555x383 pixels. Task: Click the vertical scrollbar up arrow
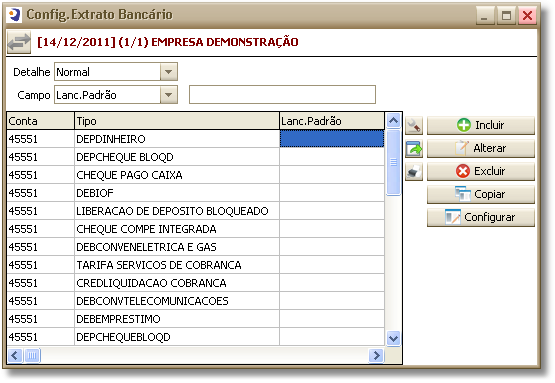point(393,121)
